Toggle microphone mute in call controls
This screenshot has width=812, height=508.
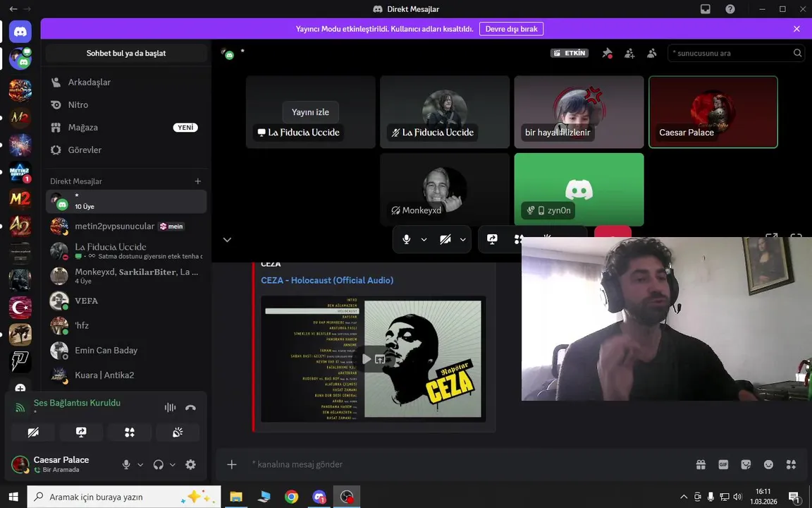[x=407, y=239]
